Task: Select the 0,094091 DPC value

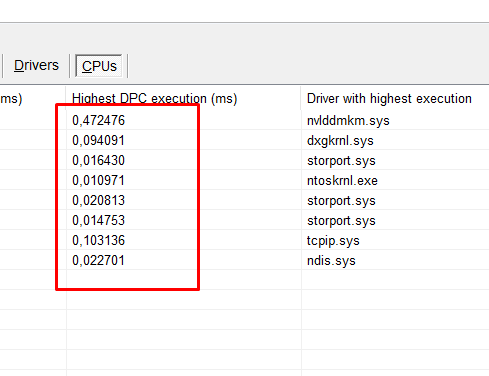Action: 98,140
